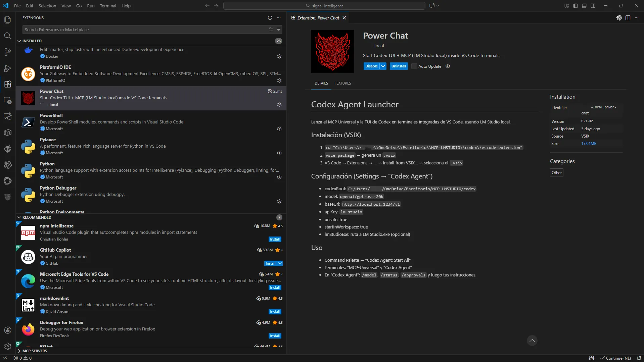Open the Explorer view in activity bar

point(7,20)
